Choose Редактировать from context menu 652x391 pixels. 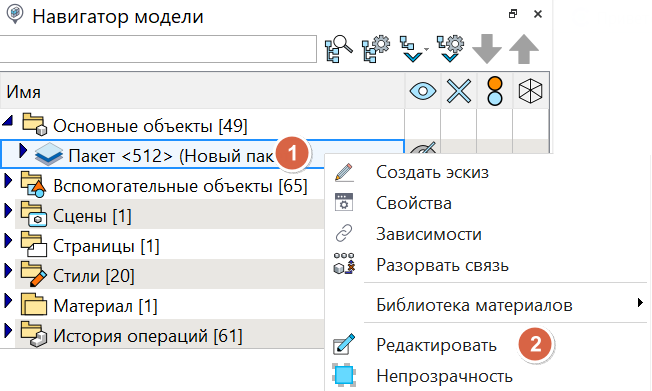tap(436, 345)
